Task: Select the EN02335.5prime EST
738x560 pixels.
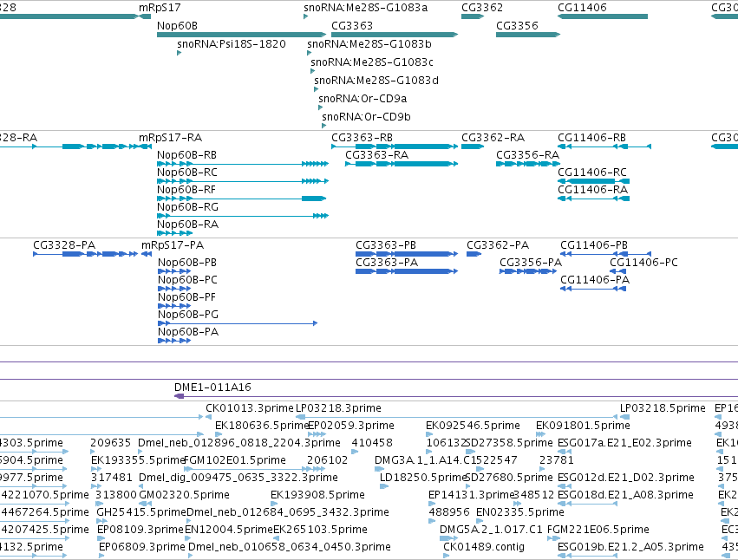Action: tap(480, 521)
